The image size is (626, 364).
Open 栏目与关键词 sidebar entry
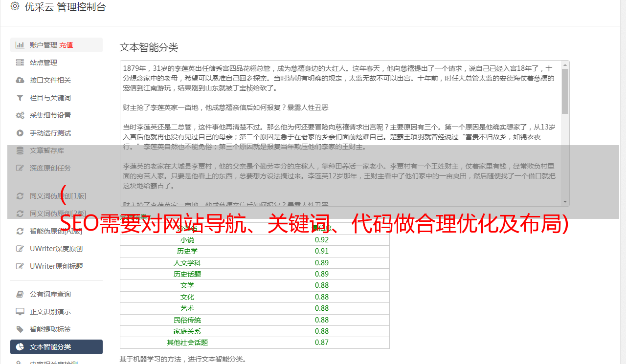(56, 98)
